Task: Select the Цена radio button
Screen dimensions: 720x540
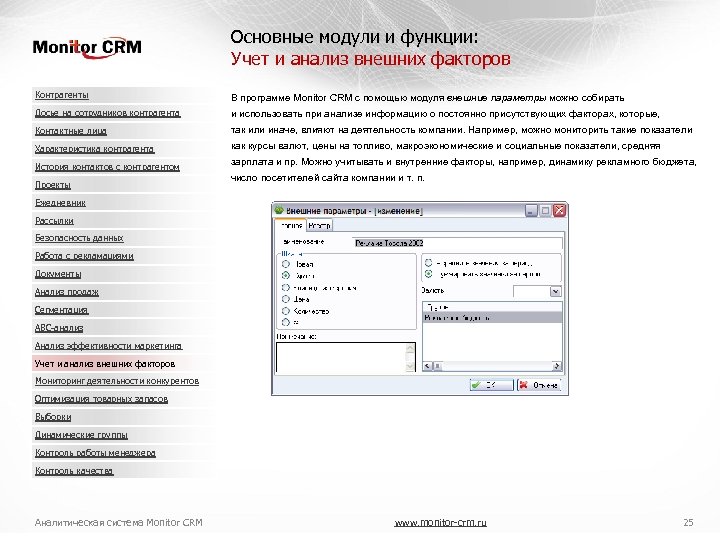Action: [x=286, y=299]
